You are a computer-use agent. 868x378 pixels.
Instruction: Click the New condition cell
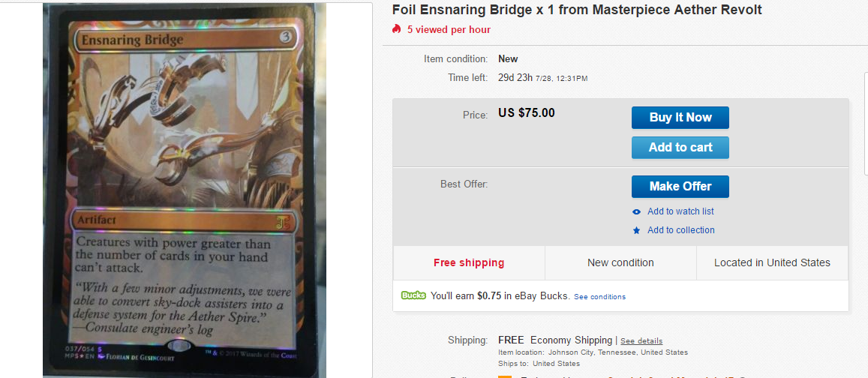(620, 262)
